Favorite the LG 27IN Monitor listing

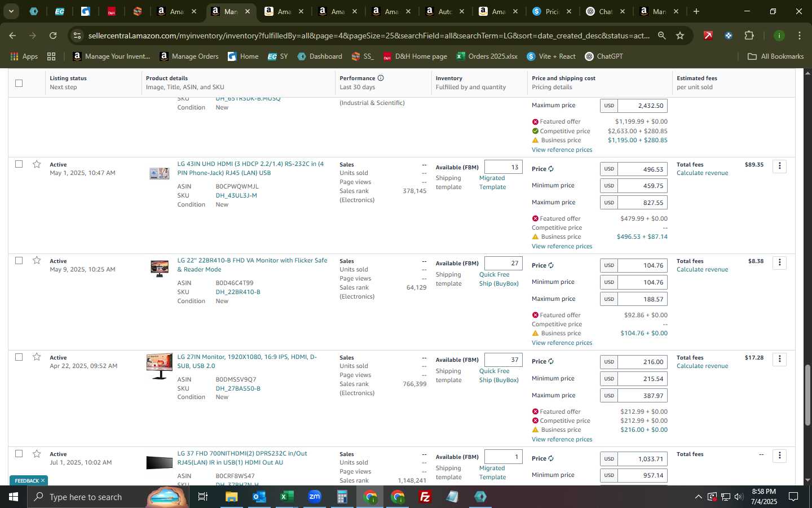point(37,357)
